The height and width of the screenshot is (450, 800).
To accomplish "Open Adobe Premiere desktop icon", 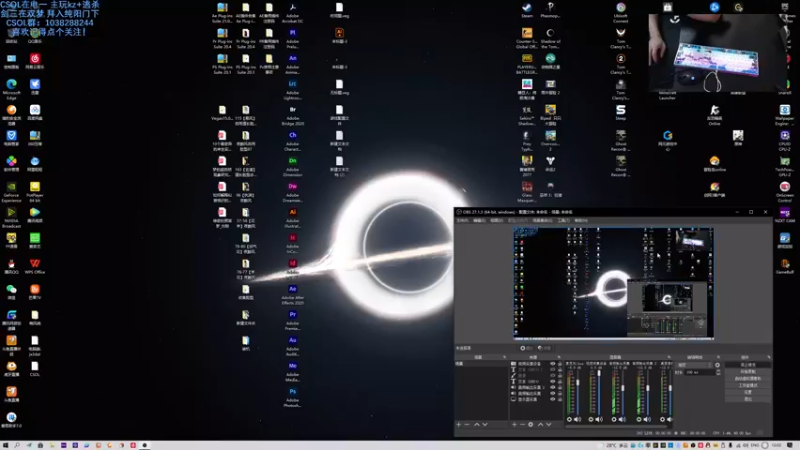I will [x=292, y=320].
